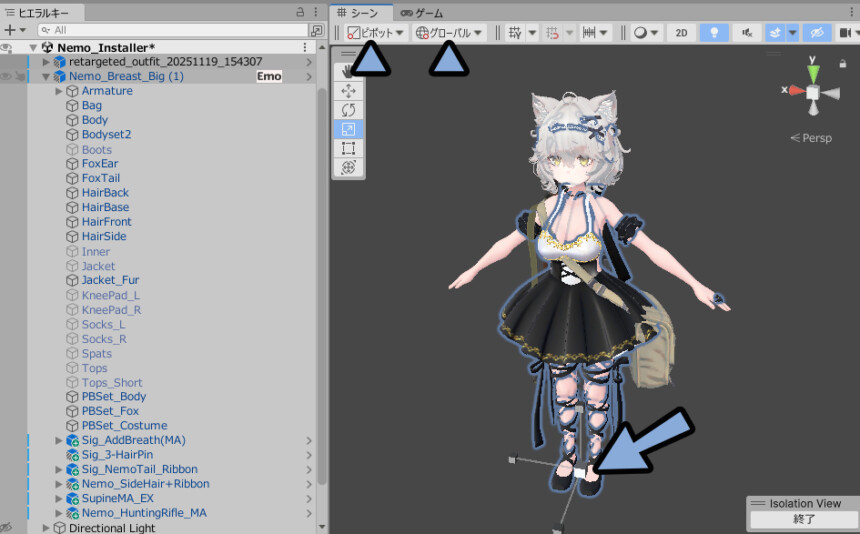
Task: Open the グローバル orientation dropdown
Action: click(x=449, y=33)
